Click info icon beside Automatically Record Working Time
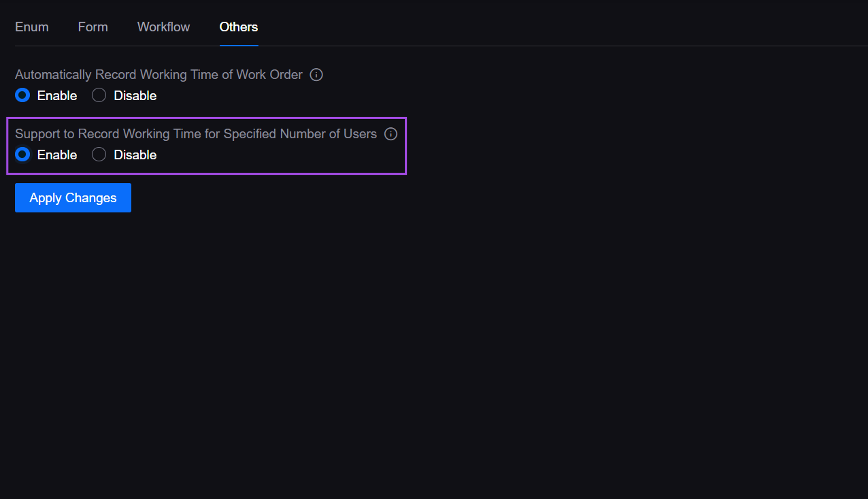The image size is (868, 499). (316, 75)
